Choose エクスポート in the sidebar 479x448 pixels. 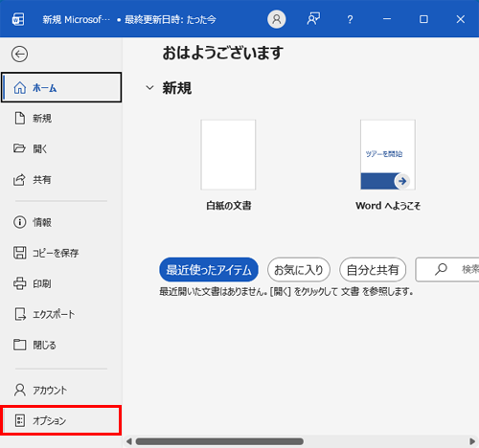tap(61, 314)
